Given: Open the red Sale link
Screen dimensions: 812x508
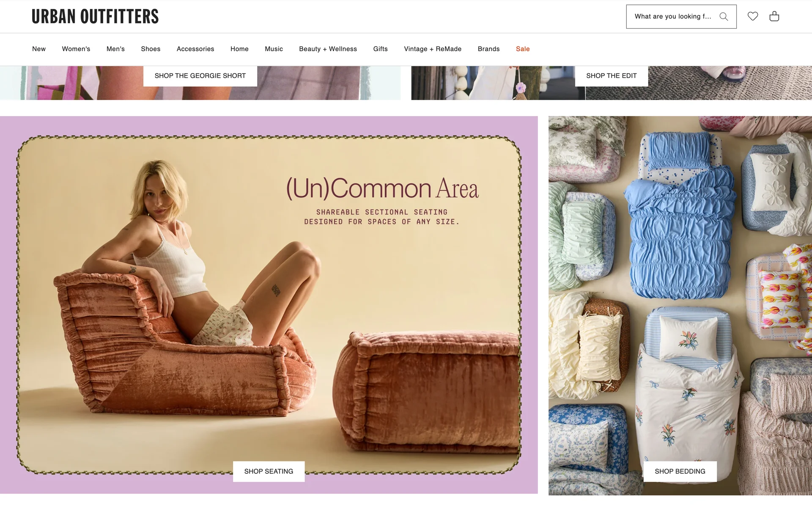Looking at the screenshot, I should (523, 49).
